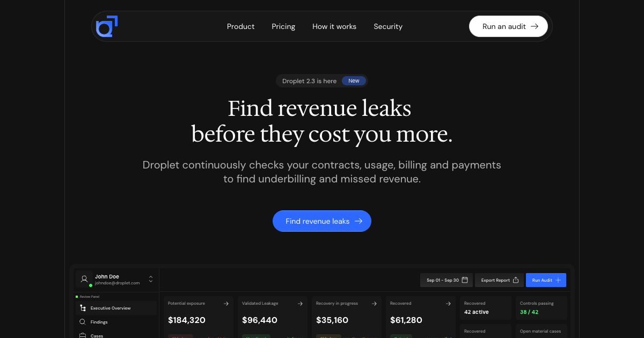Click the blue Run Audit plus button

[x=546, y=280]
